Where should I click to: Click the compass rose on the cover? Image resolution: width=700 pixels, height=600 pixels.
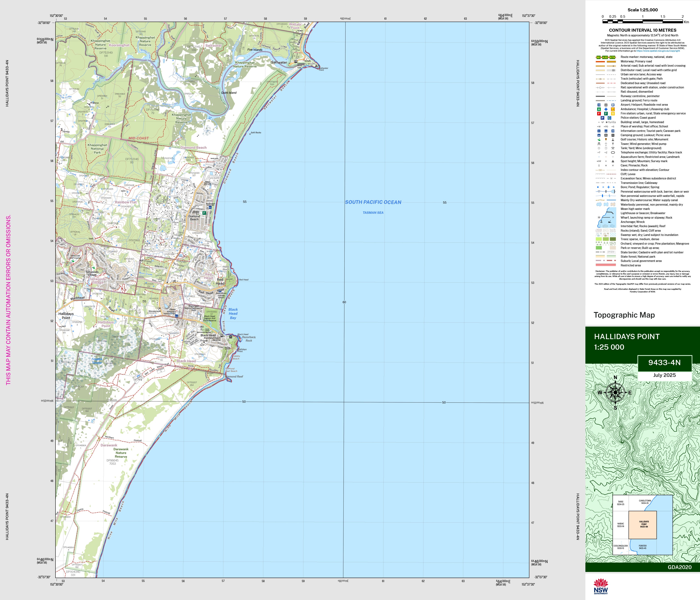coord(615,393)
